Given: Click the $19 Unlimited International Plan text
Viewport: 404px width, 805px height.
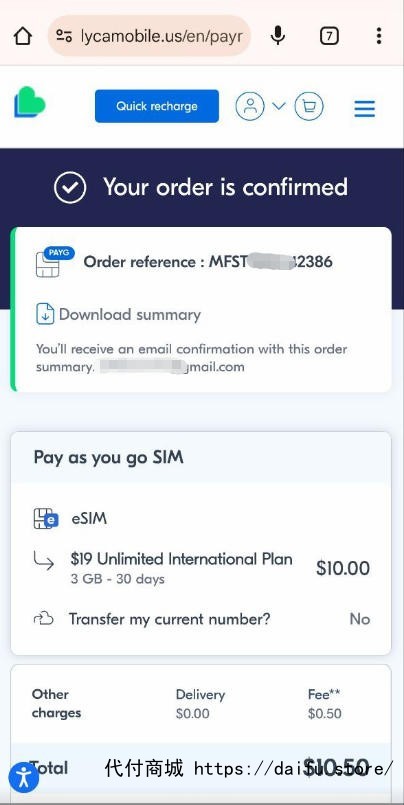Looking at the screenshot, I should point(182,559).
